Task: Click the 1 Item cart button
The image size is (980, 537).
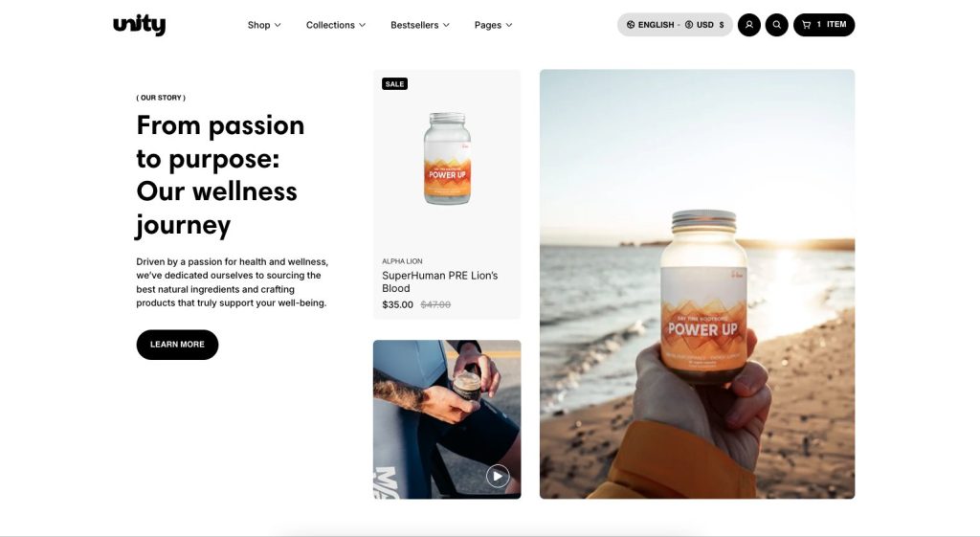Action: pos(824,25)
